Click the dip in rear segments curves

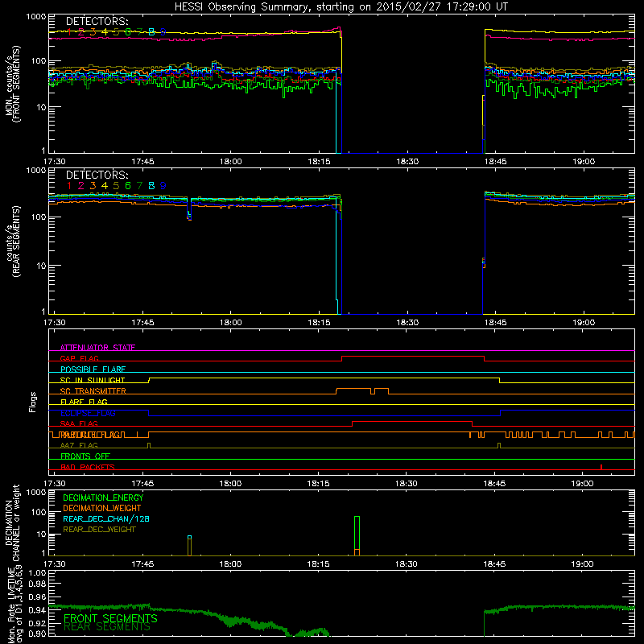point(189,210)
